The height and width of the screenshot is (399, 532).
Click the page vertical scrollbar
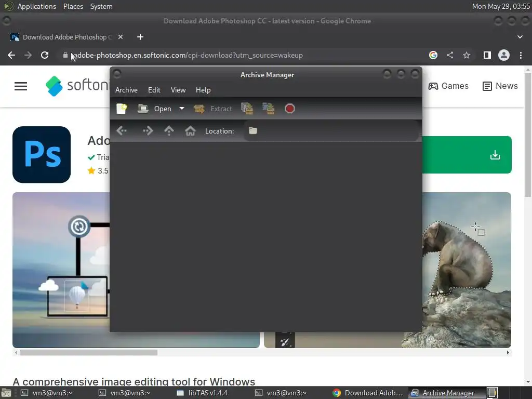(x=528, y=135)
